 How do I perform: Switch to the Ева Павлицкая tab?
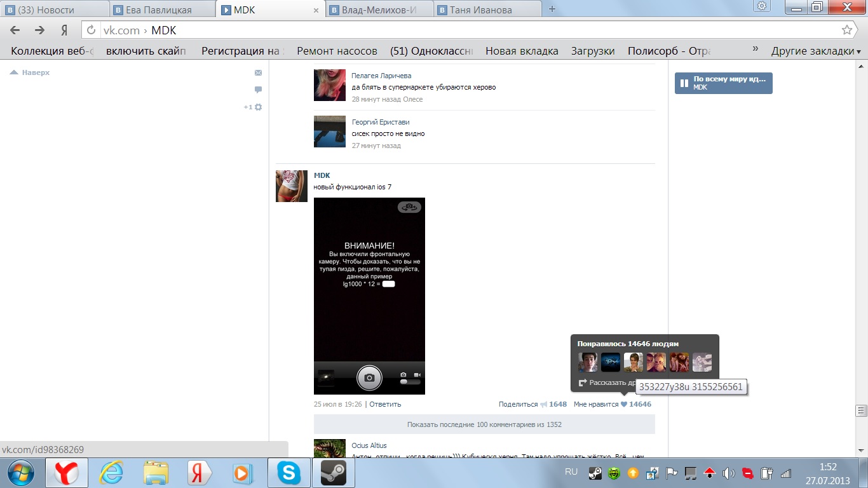pyautogui.click(x=162, y=10)
